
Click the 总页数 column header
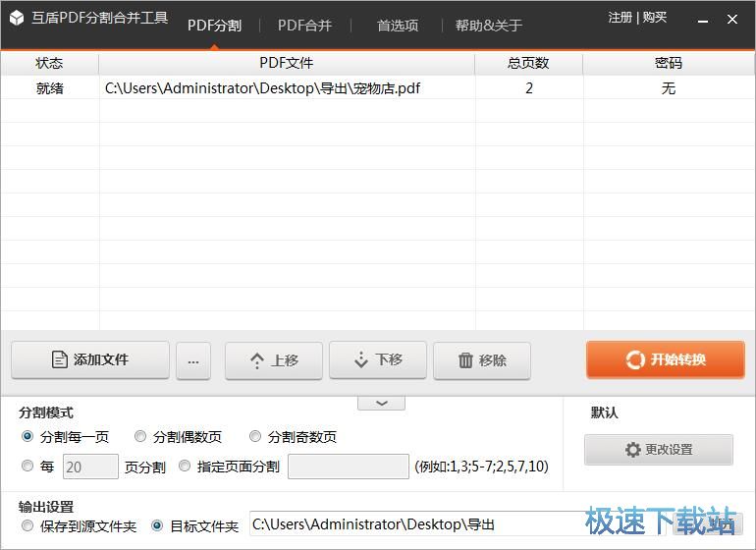529,63
